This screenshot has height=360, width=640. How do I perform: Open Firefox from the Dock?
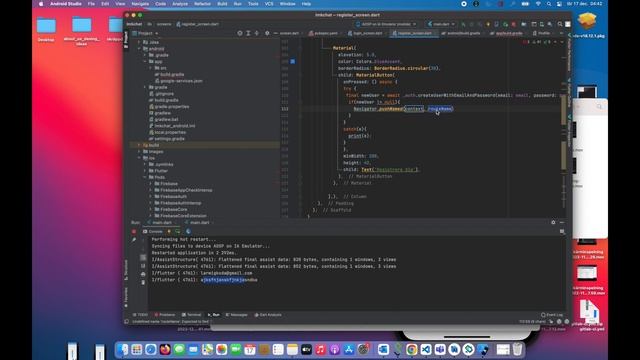point(165,349)
